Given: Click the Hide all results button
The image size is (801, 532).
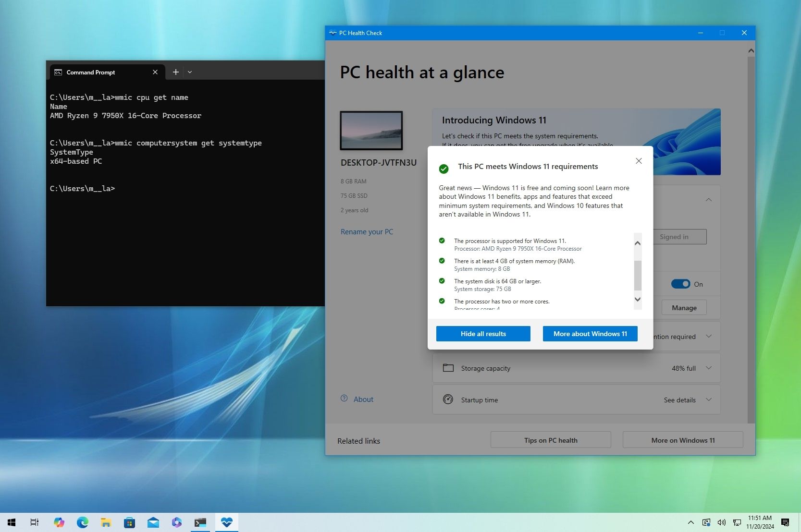Looking at the screenshot, I should click(x=482, y=333).
